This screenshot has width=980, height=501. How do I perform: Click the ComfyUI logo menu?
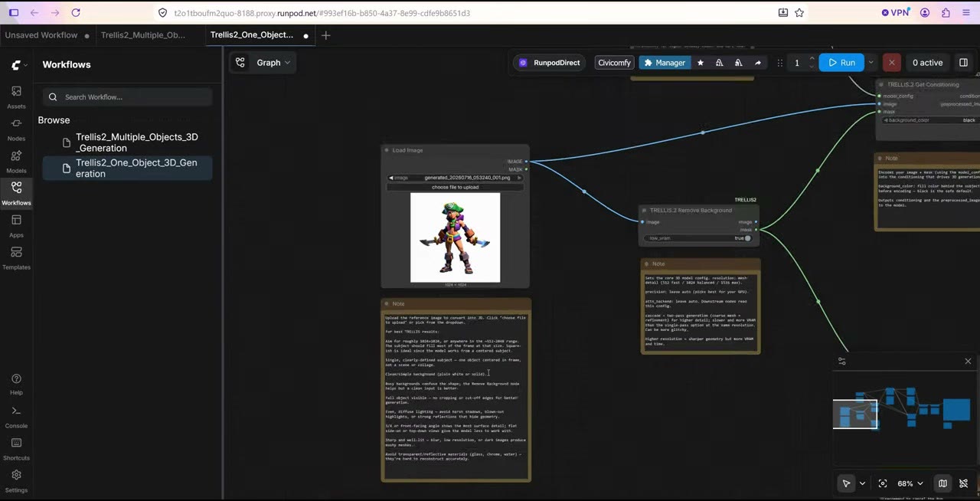(x=20, y=65)
